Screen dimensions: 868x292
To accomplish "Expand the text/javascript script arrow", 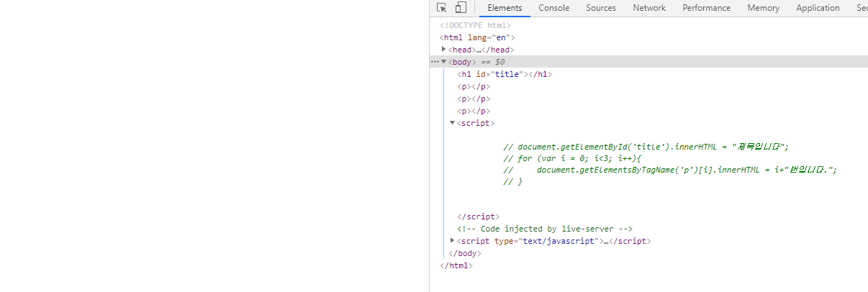I will pyautogui.click(x=452, y=241).
